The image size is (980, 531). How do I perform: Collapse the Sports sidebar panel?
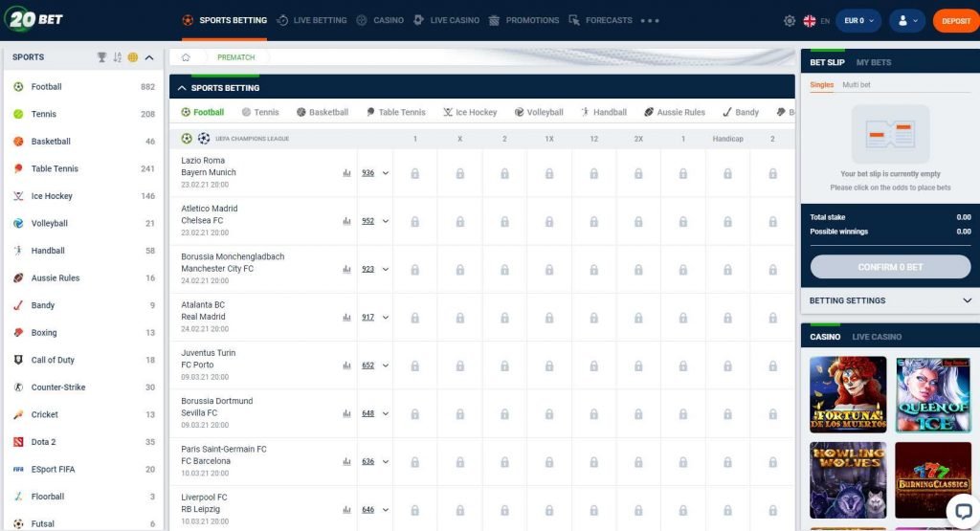[x=149, y=57]
